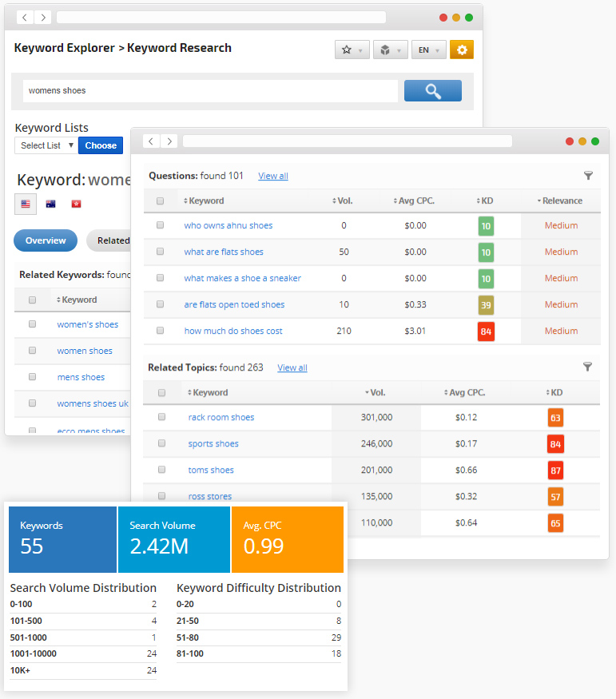Click the filter icon for Related Topics
616x699 pixels.
pyautogui.click(x=588, y=367)
